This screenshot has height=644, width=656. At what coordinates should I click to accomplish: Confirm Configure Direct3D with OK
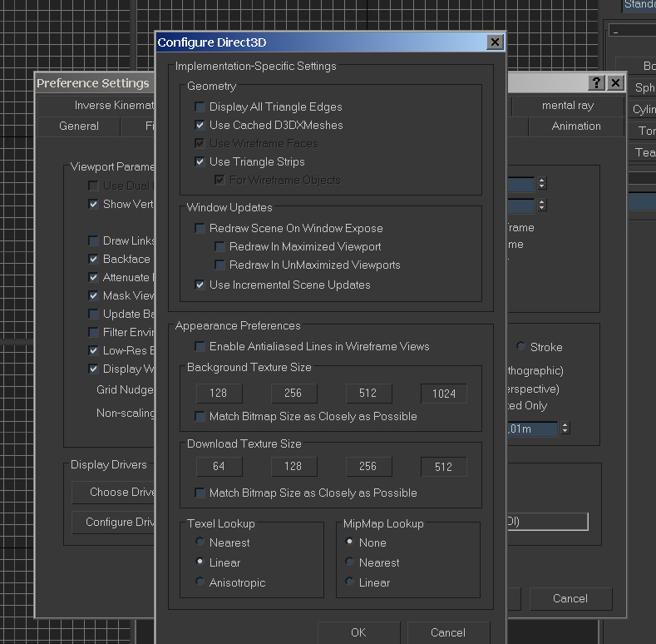pyautogui.click(x=358, y=632)
